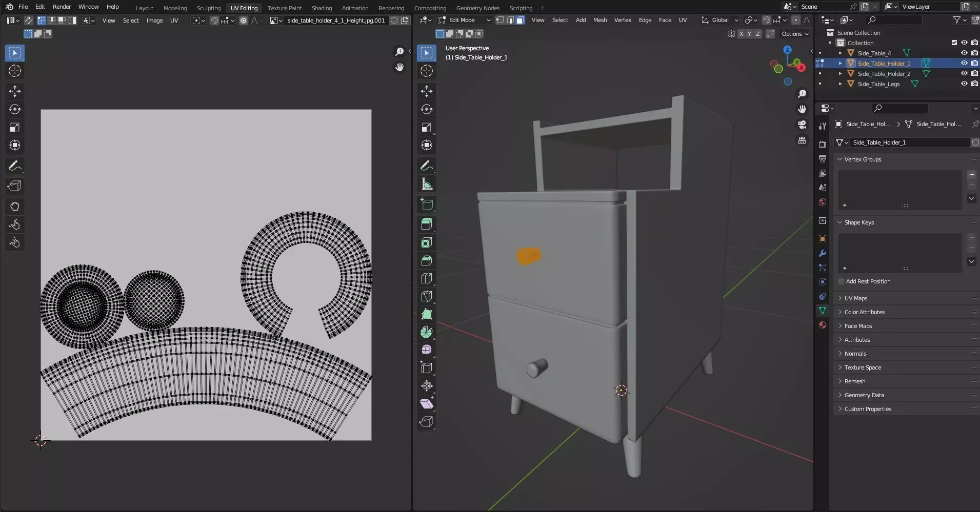This screenshot has width=980, height=512.
Task: Select the Edge Slide tool
Action: [x=427, y=368]
